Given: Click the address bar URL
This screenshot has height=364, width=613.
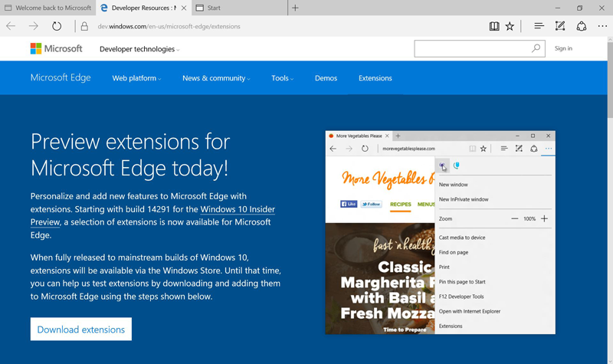Looking at the screenshot, I should (169, 27).
